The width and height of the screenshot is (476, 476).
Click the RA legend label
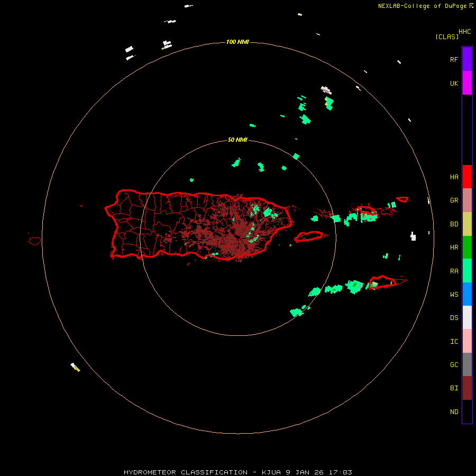click(x=454, y=271)
